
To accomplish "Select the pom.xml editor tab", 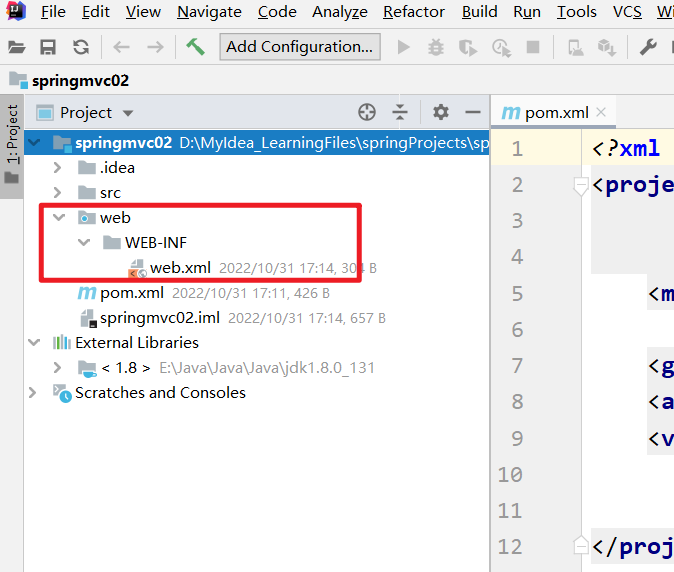I will pos(553,113).
